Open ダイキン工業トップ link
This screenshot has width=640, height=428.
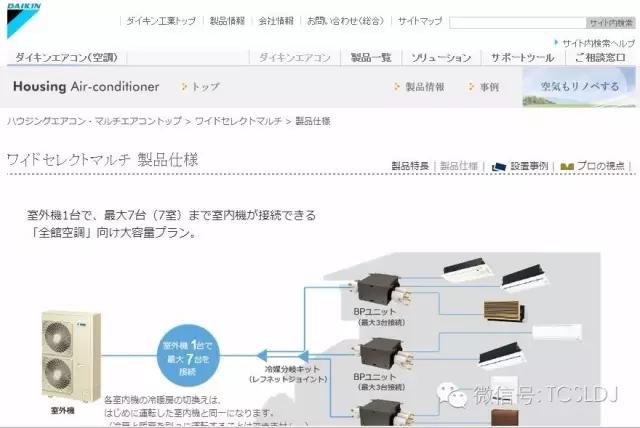point(161,21)
